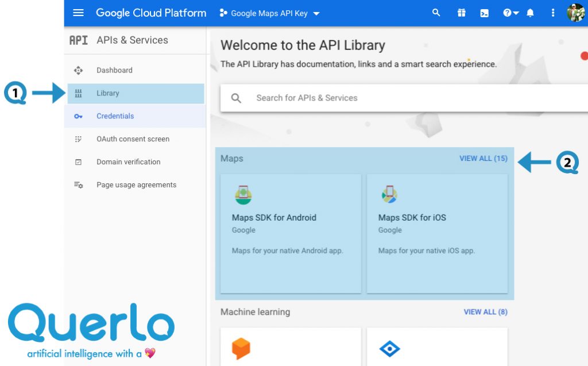Click the Credentials key icon
The height and width of the screenshot is (366, 588).
(78, 117)
